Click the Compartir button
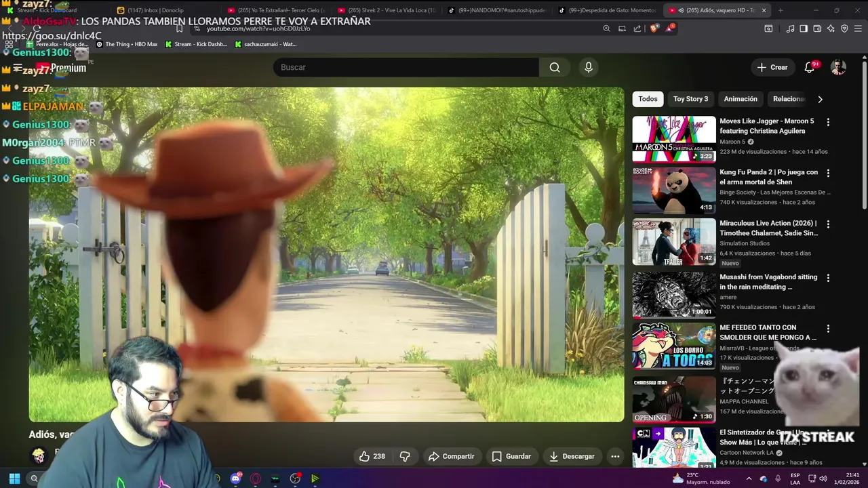Viewport: 868px width, 488px height. 451,456
